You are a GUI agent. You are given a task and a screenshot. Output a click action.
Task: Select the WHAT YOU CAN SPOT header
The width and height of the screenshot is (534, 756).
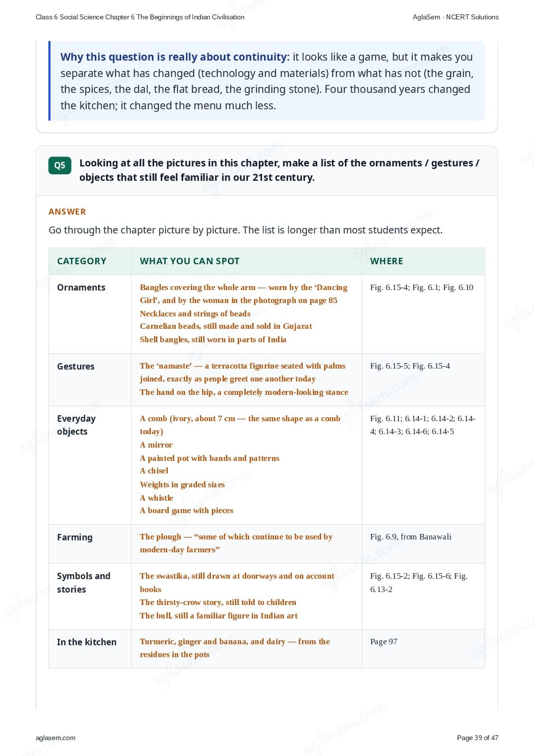(190, 261)
